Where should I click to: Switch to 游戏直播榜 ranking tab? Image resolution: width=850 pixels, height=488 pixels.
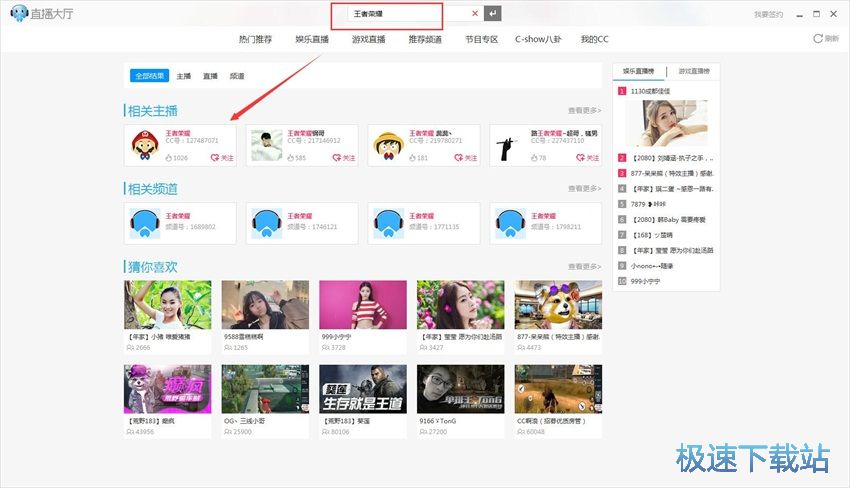pos(694,71)
